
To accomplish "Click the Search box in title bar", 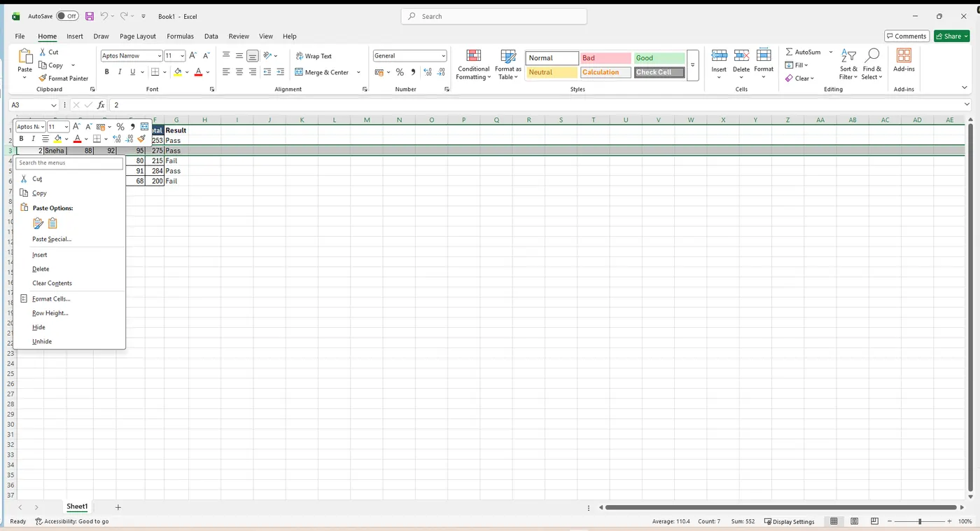I will click(494, 16).
